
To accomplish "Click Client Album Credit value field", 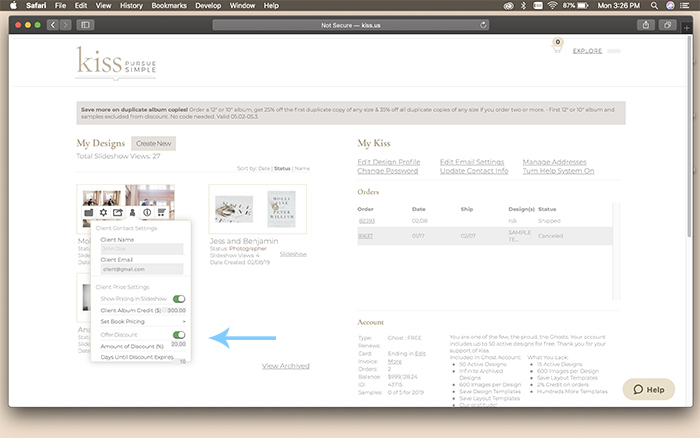I will click(176, 310).
